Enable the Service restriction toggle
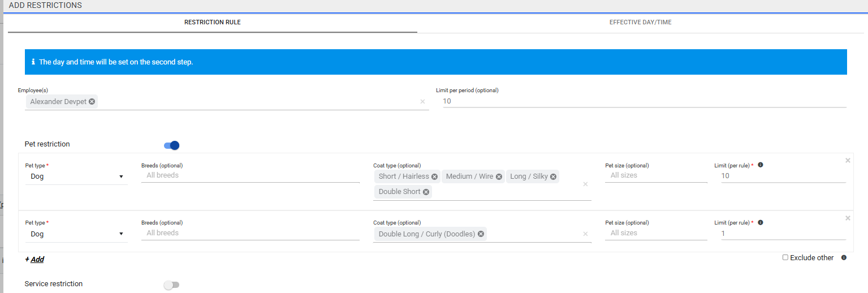 [171, 285]
